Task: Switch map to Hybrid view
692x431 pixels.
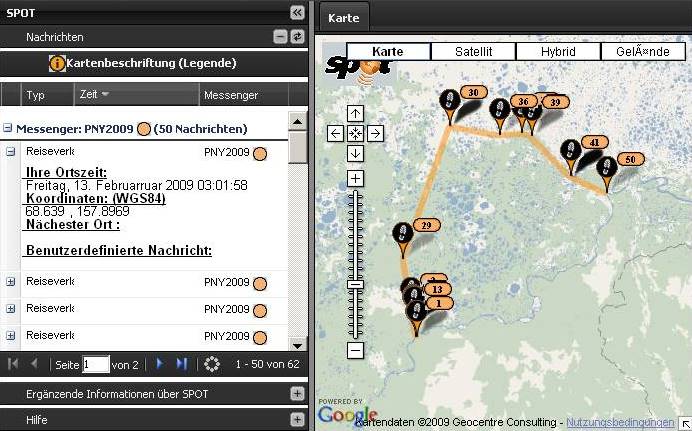Action: [558, 51]
